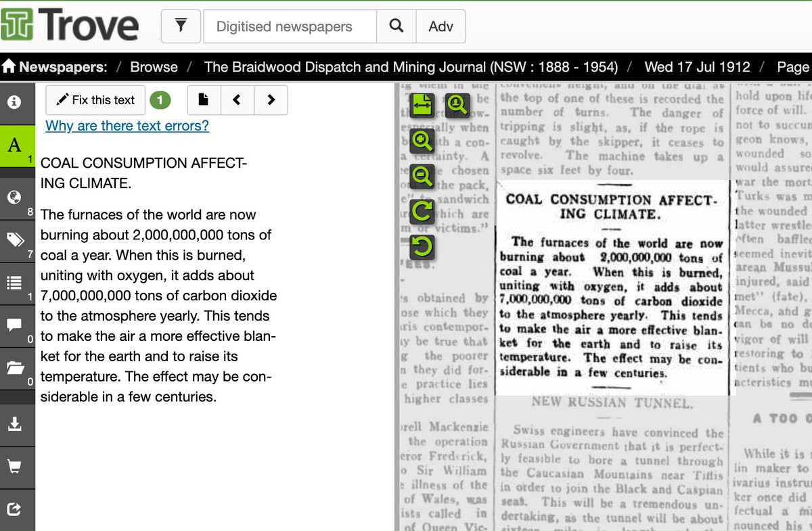Viewport: 812px width, 531px height.
Task: Focus the Digitised newspapers search field
Action: [290, 27]
